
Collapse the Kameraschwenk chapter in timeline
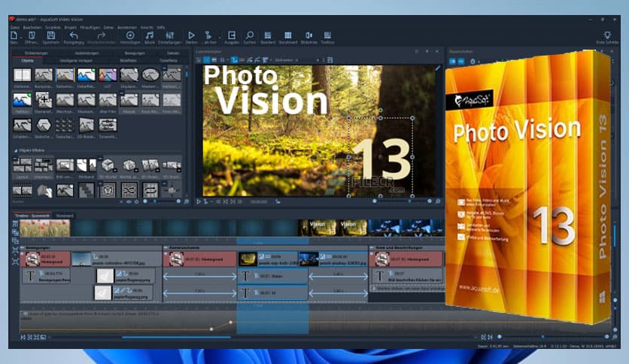165,247
